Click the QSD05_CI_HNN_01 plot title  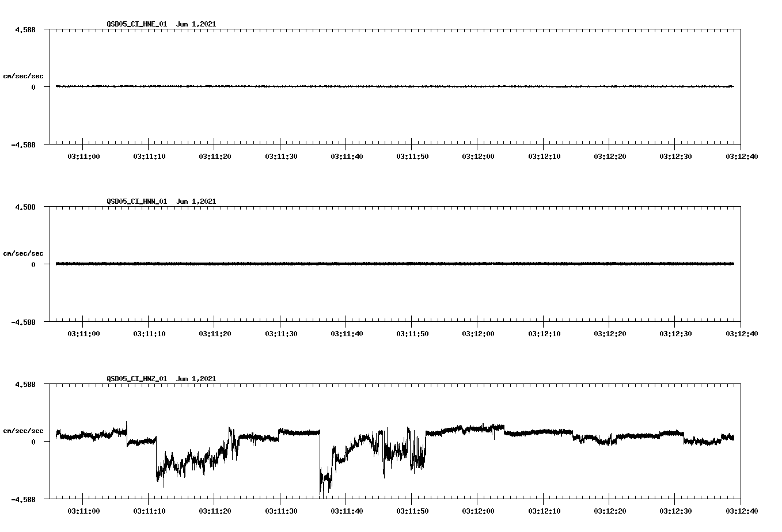click(161, 202)
